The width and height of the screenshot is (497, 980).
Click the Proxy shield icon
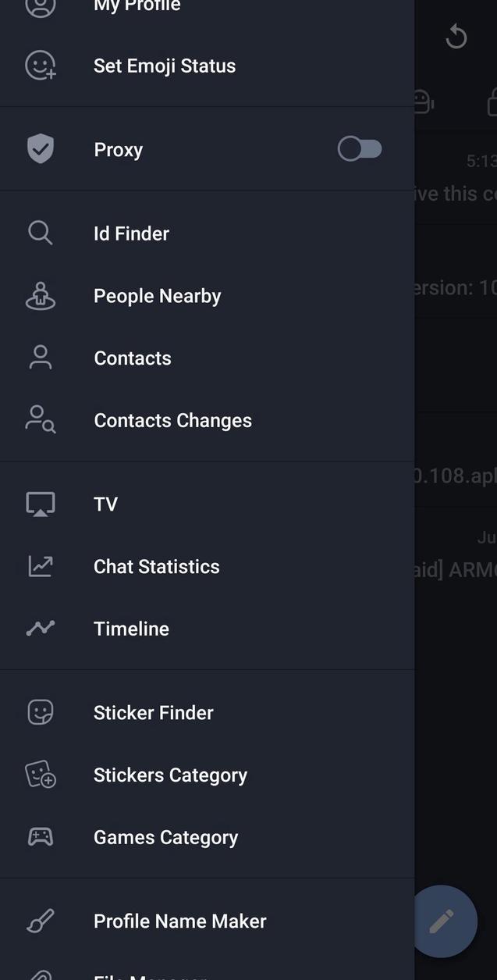point(40,148)
